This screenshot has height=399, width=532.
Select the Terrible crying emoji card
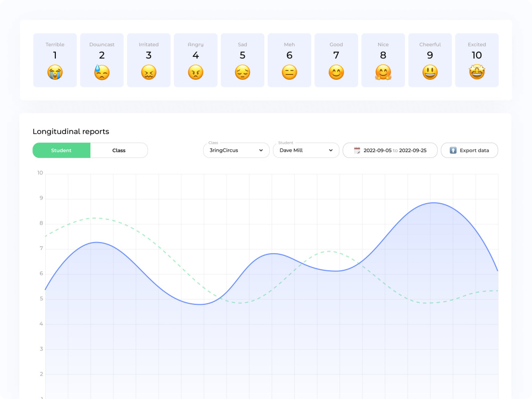(55, 60)
